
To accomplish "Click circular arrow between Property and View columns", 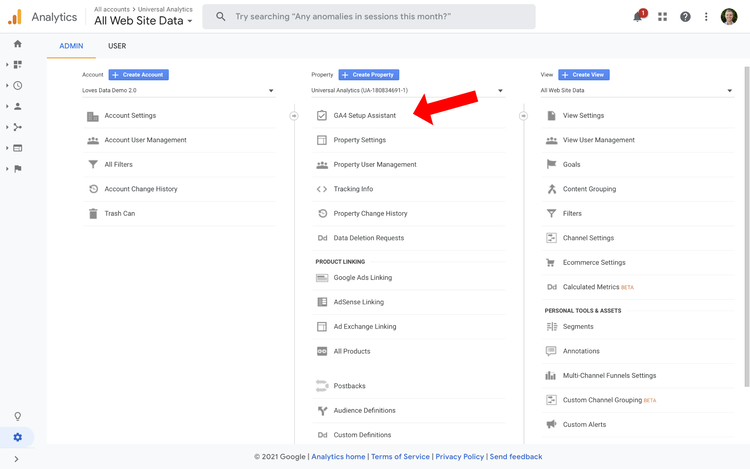I will [523, 116].
